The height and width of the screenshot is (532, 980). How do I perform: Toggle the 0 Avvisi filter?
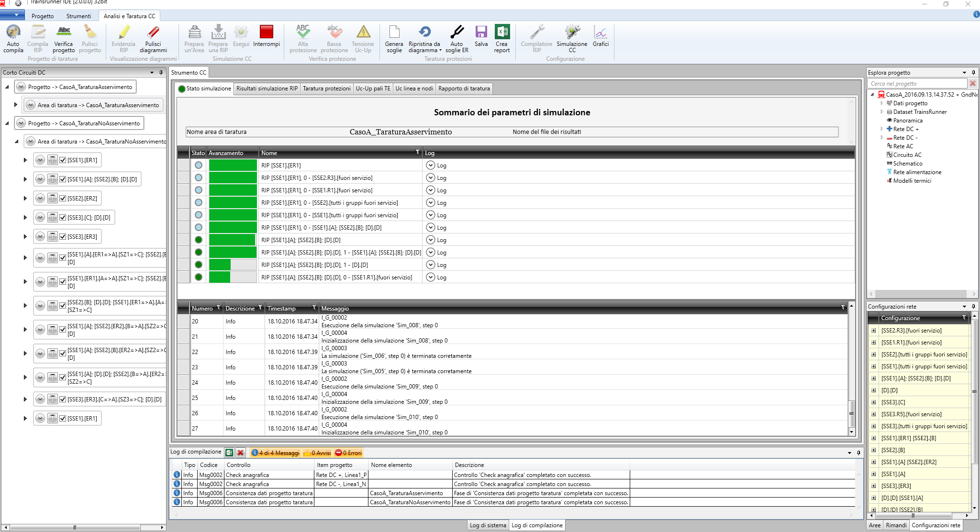tap(317, 453)
